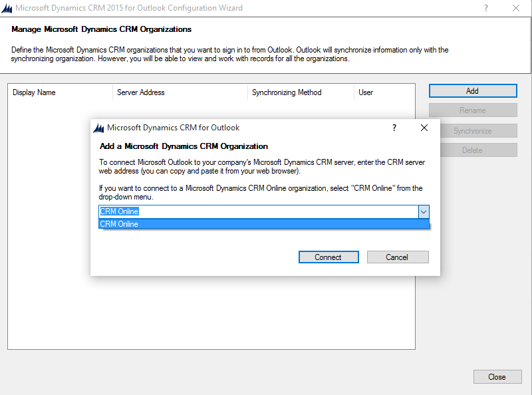Click the 'Add a Microsoft Dynamics CRM Organization' heading
532x395 pixels.
tap(184, 146)
